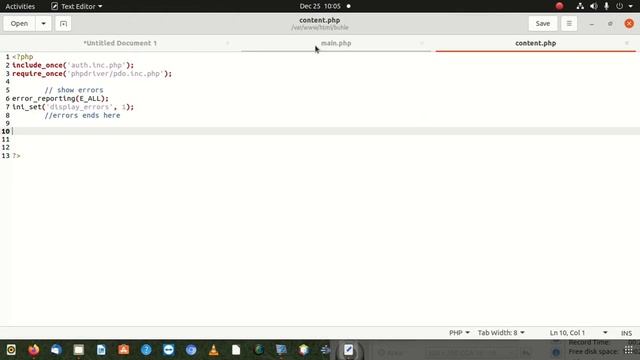Open the Tab Width: 8 dropdown
The image size is (640, 360).
click(501, 333)
